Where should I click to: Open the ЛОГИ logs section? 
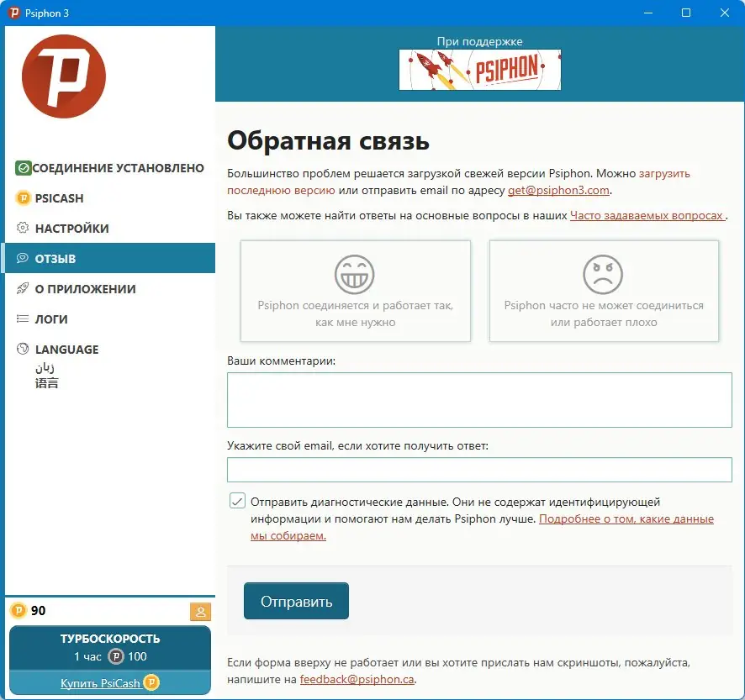(x=110, y=318)
